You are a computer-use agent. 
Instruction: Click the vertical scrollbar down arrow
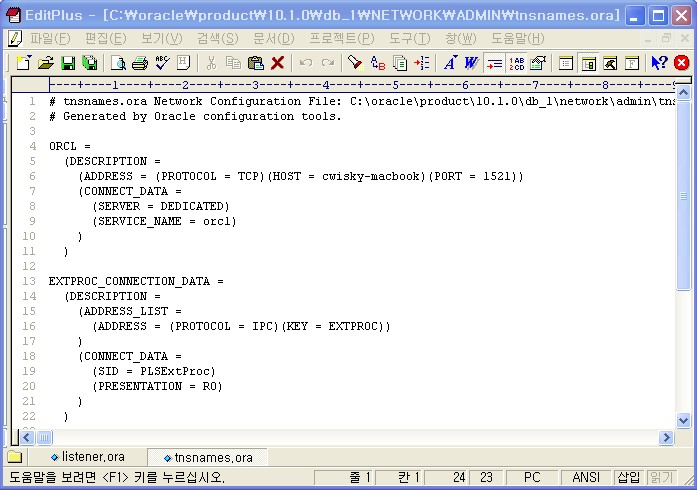[683, 420]
